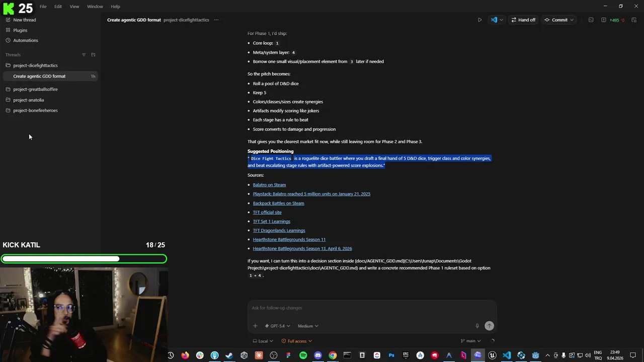Viewport: 644px width, 362px height.
Task: Open the diff changes +495 -0 panel
Action: click(x=613, y=20)
